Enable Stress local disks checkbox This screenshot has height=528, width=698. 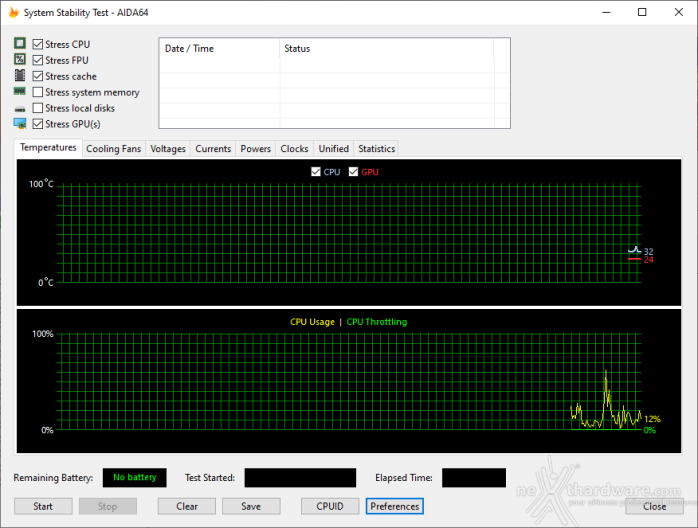[x=38, y=108]
